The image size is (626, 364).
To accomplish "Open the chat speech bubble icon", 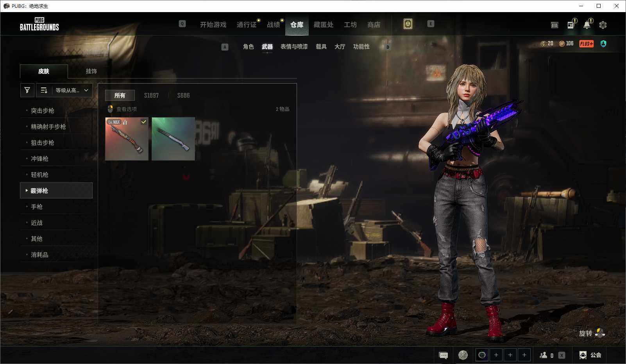I will tap(444, 355).
